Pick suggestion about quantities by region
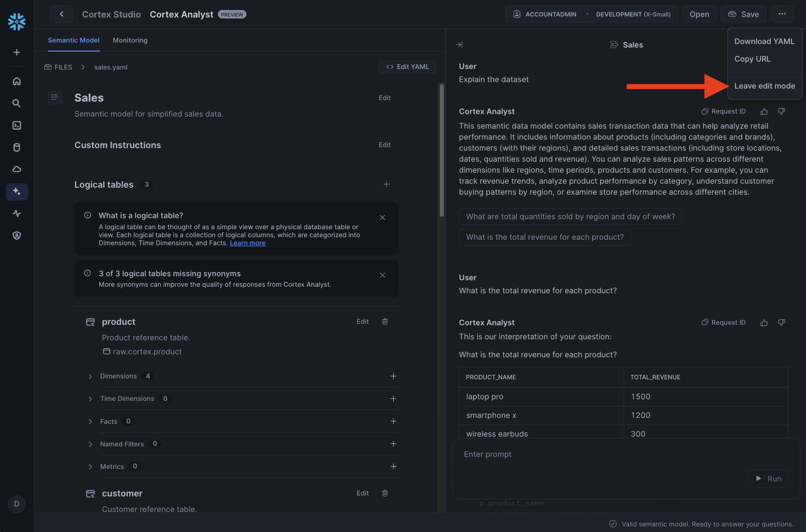Viewport: 806px width, 532px height. point(571,216)
